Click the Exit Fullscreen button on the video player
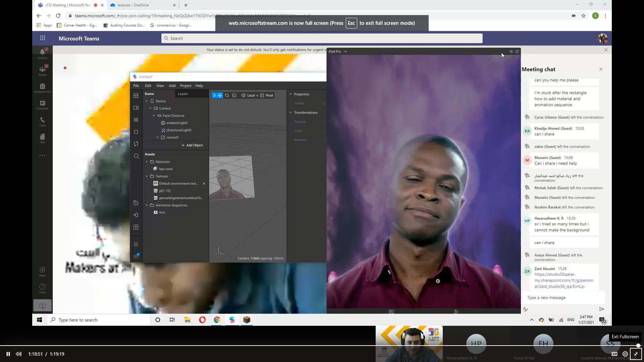The width and height of the screenshot is (644, 362). (x=636, y=354)
